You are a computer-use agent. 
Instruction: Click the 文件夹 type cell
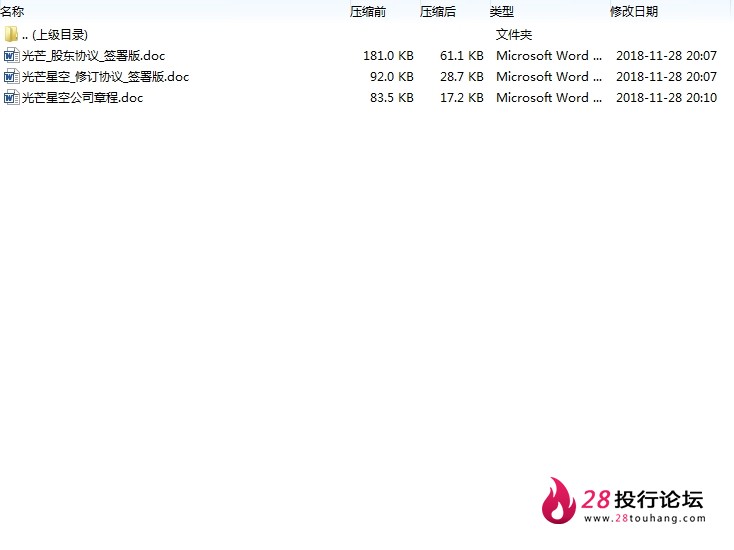pyautogui.click(x=514, y=35)
